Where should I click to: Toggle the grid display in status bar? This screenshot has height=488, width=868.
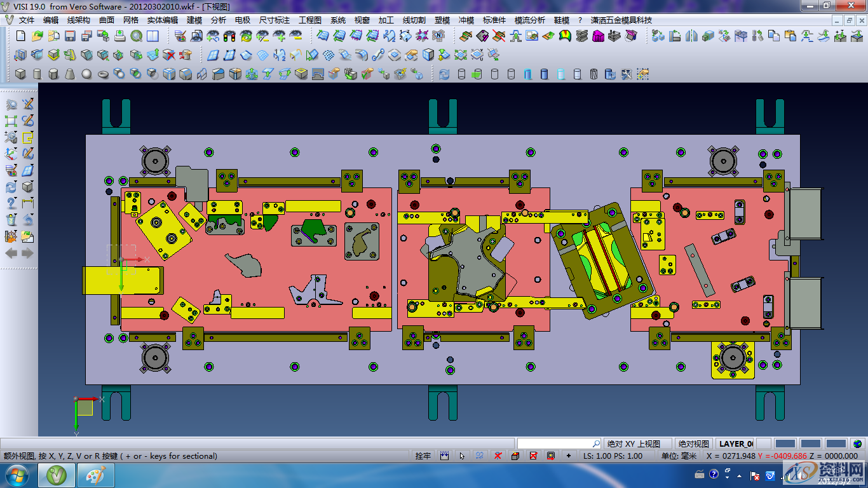click(444, 456)
